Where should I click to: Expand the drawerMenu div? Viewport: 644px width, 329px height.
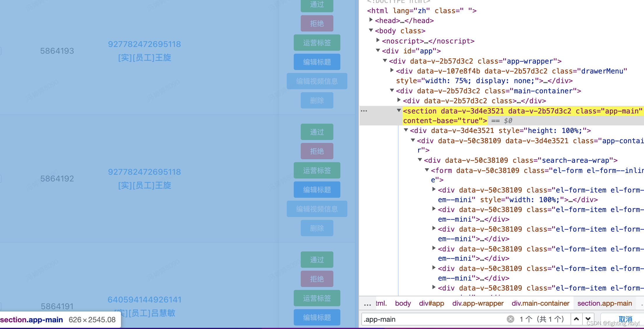coord(392,70)
